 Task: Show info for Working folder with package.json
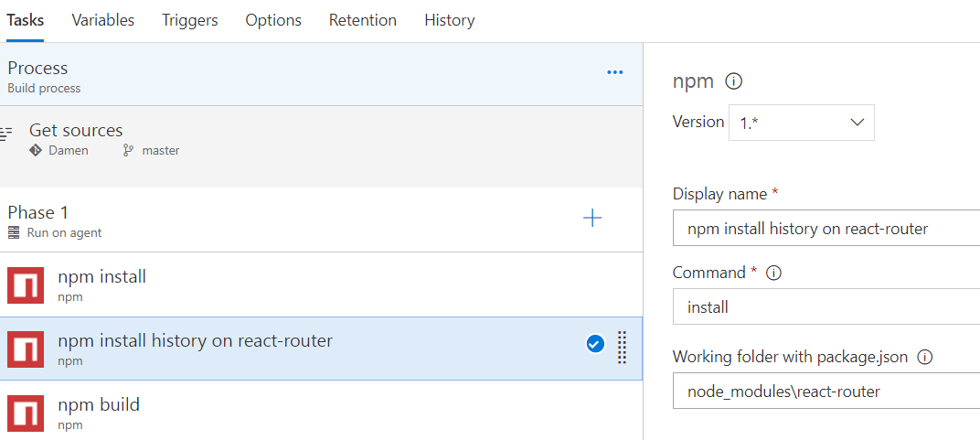[x=924, y=358]
